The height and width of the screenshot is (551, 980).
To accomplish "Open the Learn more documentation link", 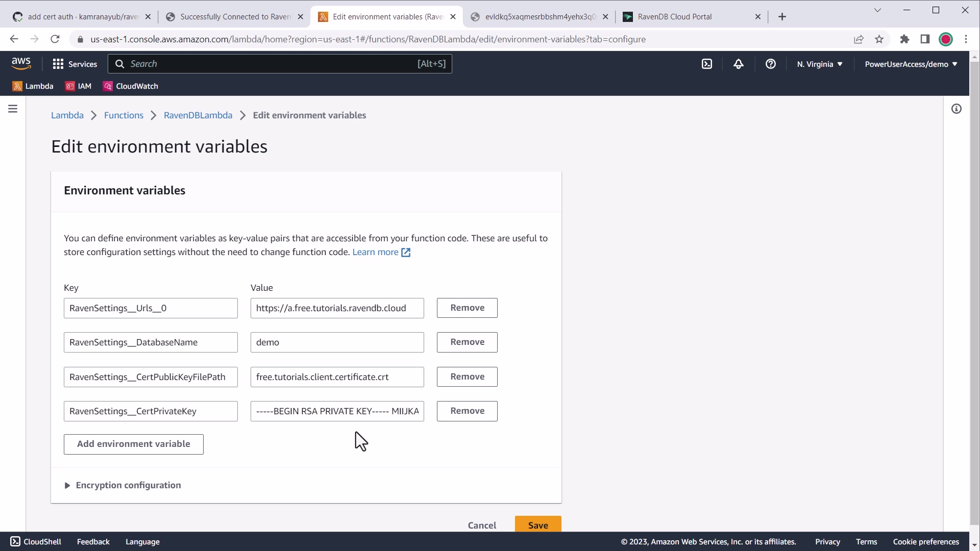I will pyautogui.click(x=381, y=252).
